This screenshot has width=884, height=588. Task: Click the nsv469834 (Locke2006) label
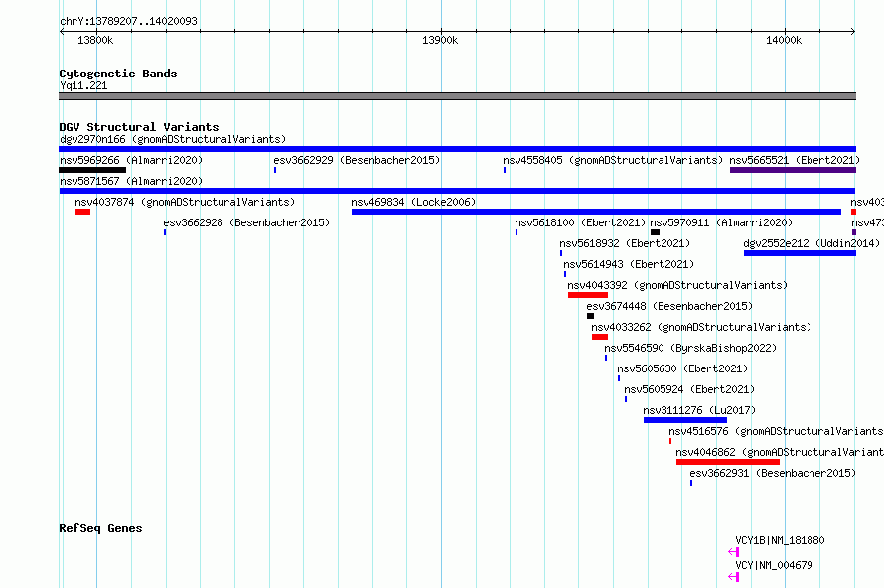(x=413, y=202)
